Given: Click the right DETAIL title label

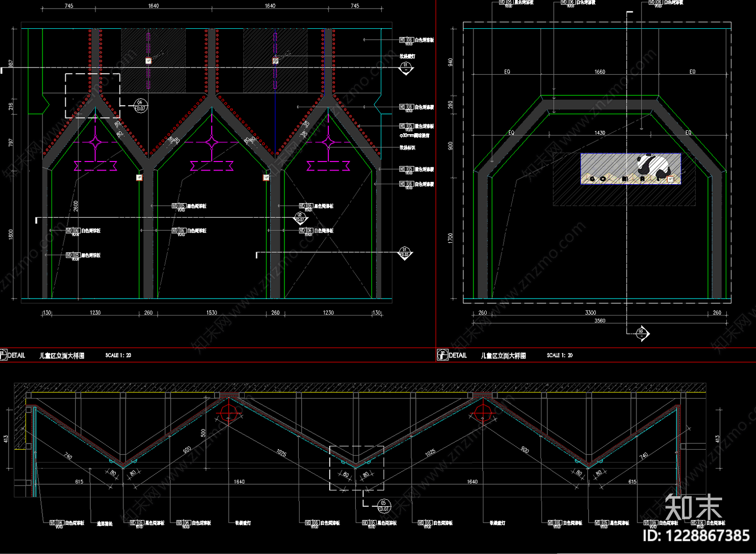Looking at the screenshot, I should [457, 355].
